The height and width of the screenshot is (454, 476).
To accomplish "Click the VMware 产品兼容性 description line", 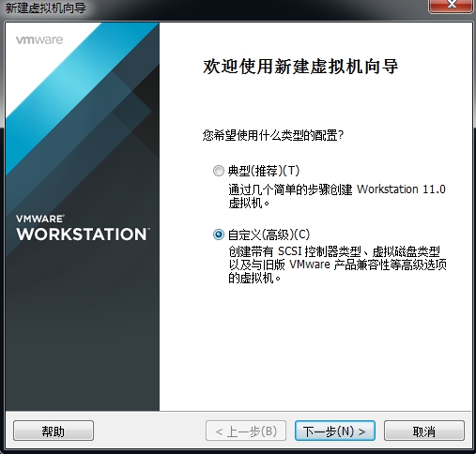I will (337, 265).
